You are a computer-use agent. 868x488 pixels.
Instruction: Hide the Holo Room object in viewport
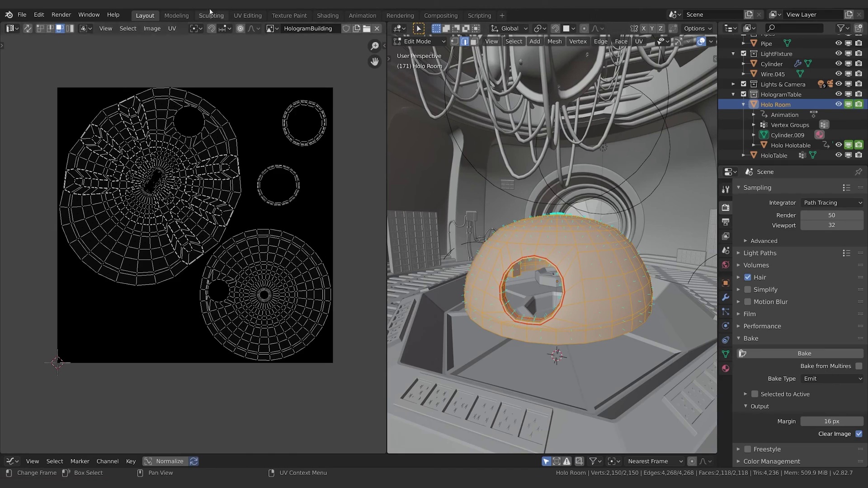[838, 104]
